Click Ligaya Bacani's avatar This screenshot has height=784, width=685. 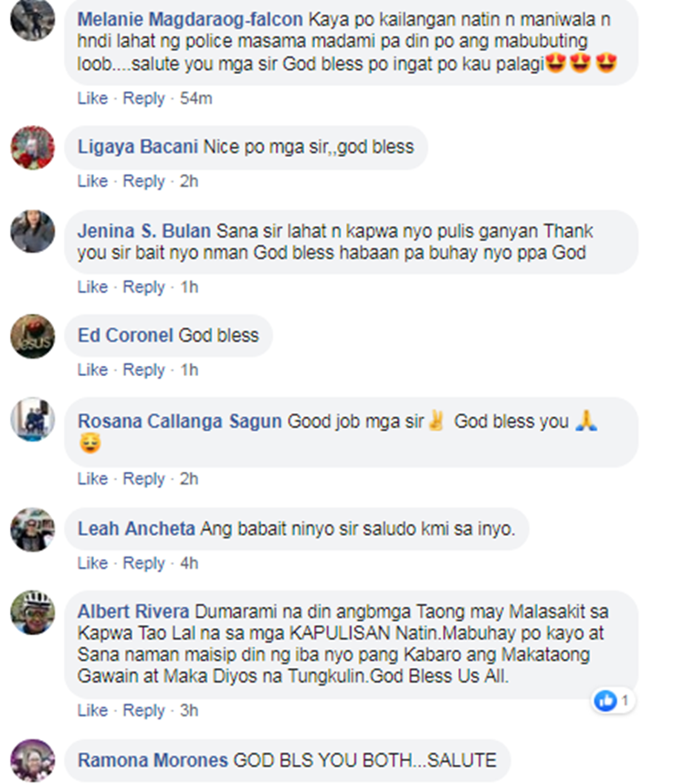[x=33, y=148]
